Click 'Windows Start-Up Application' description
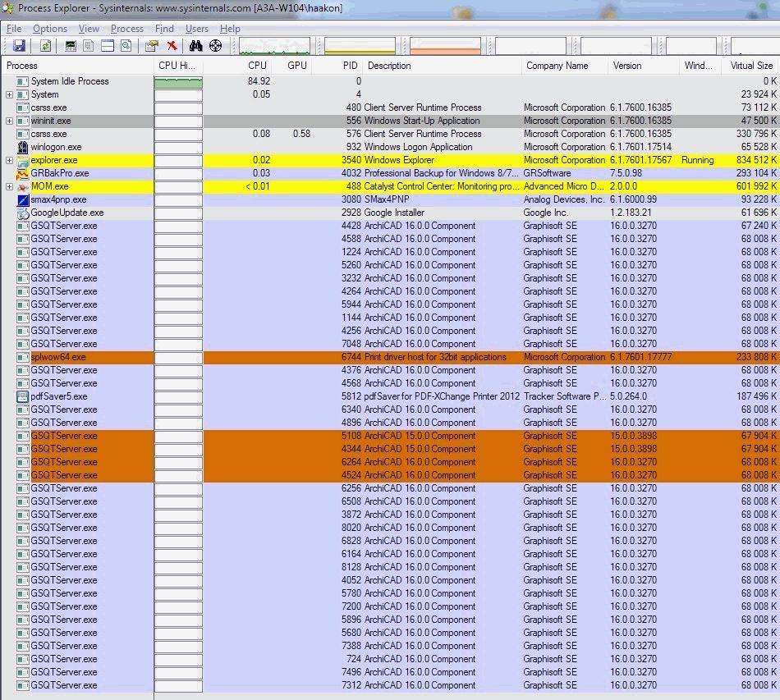The width and height of the screenshot is (780, 700). point(422,121)
